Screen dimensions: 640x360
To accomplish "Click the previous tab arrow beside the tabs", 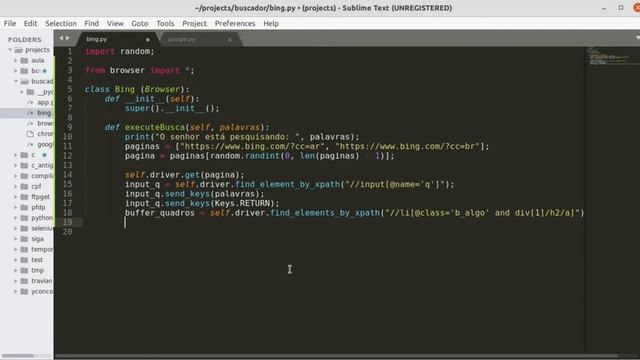I will [x=61, y=38].
